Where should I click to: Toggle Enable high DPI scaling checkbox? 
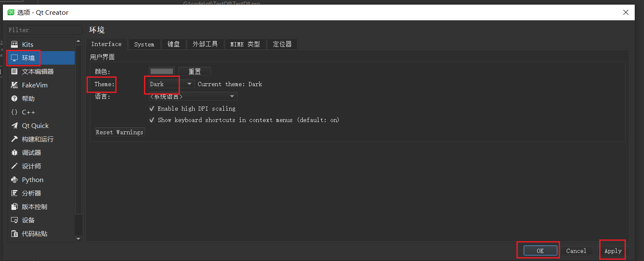(x=152, y=109)
